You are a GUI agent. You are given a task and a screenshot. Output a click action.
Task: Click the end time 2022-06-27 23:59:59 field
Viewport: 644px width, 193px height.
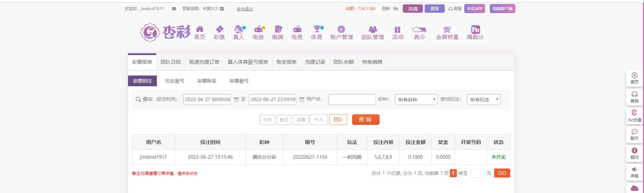pyautogui.click(x=272, y=99)
